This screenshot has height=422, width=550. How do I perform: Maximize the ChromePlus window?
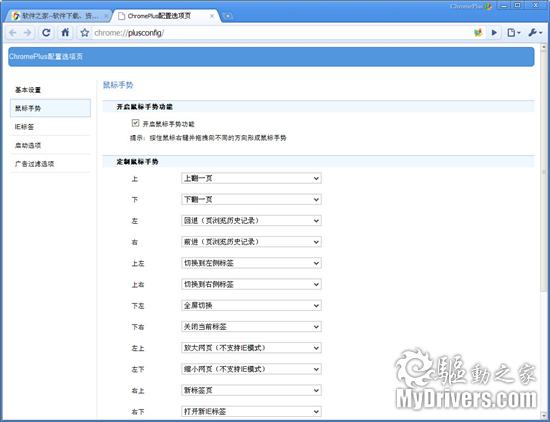(x=518, y=5)
